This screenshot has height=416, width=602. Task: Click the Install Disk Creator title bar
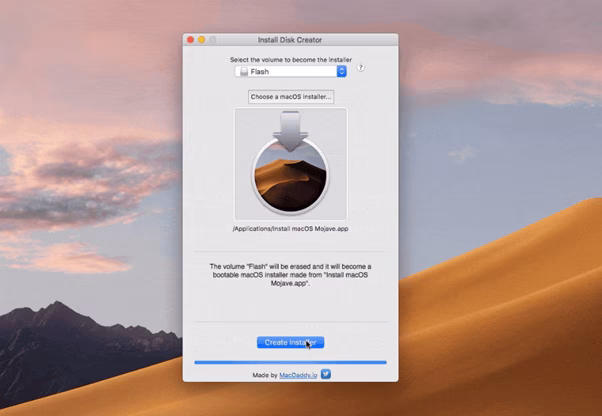[x=290, y=40]
